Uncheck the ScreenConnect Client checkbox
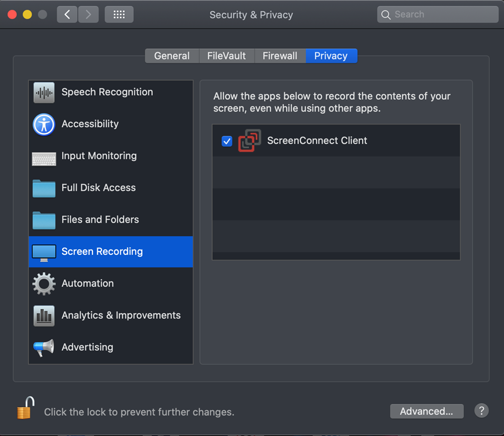Image resolution: width=504 pixels, height=436 pixels. click(227, 141)
